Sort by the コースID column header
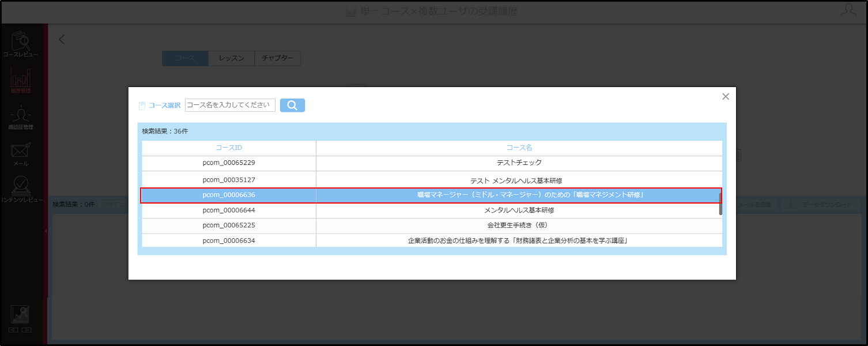Screen dimensions: 868x346 click(x=229, y=148)
